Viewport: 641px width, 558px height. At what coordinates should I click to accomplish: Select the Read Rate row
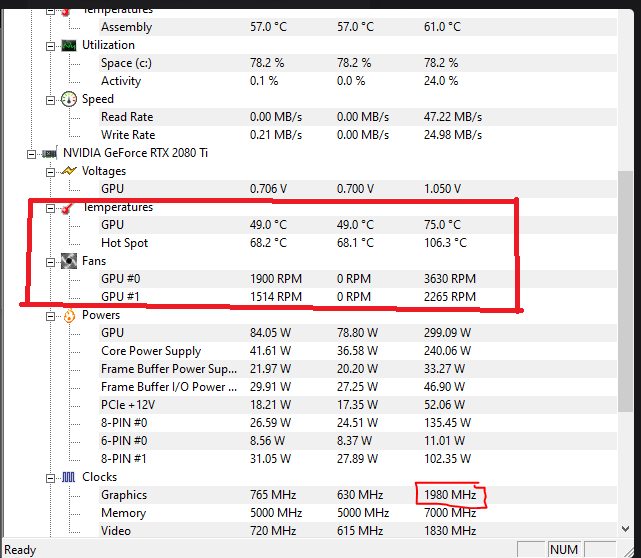coord(358,117)
